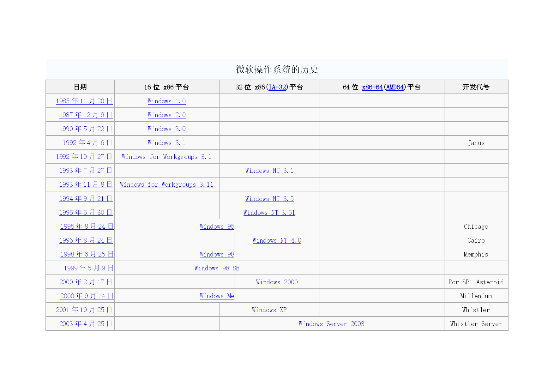Click the Windows NT 3.1 link
This screenshot has width=554, height=392.
[269, 171]
